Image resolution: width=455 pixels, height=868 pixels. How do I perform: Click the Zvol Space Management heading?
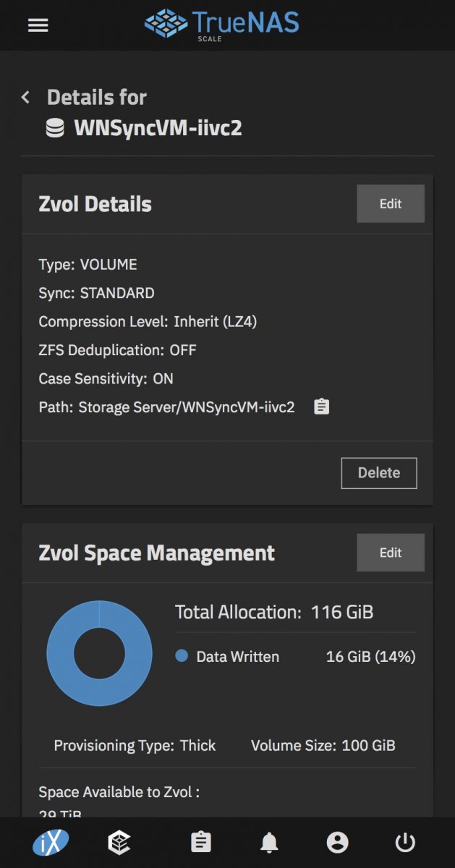pos(156,553)
